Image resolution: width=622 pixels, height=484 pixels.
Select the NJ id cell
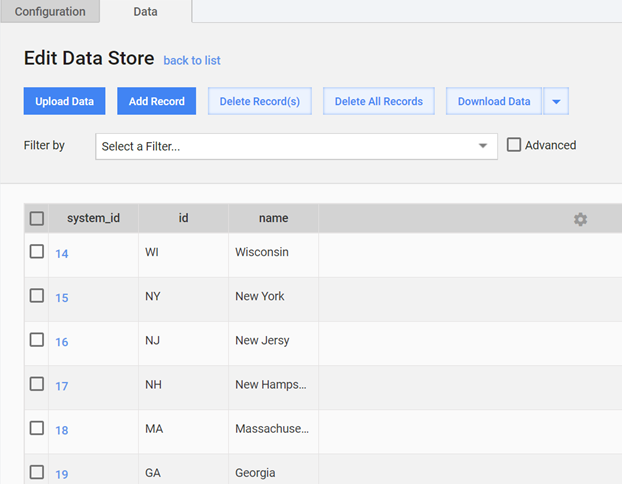coord(183,343)
